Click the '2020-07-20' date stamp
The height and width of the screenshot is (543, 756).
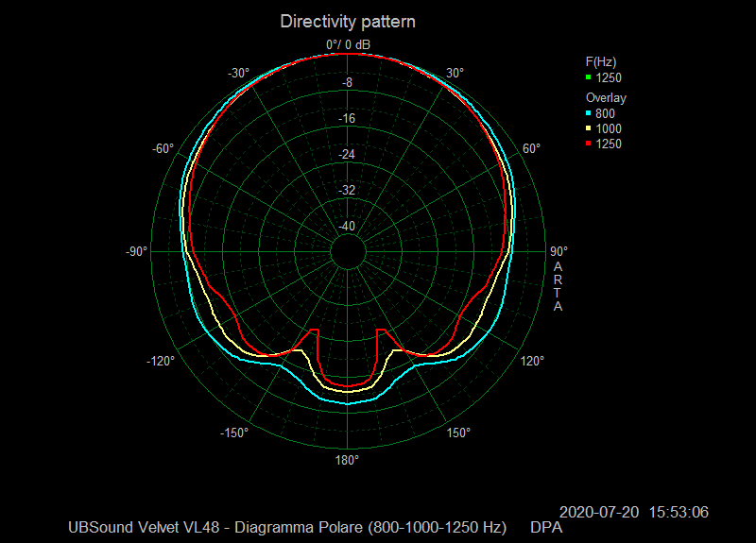pos(599,512)
